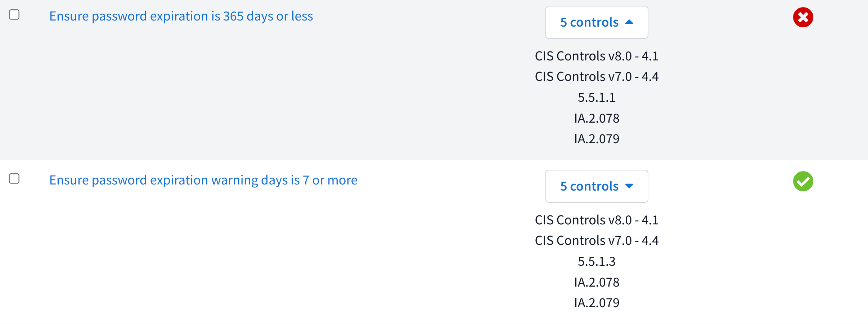This screenshot has width=868, height=324.
Task: Click IA.2.079 under the 365 days rule
Action: pyautogui.click(x=597, y=139)
